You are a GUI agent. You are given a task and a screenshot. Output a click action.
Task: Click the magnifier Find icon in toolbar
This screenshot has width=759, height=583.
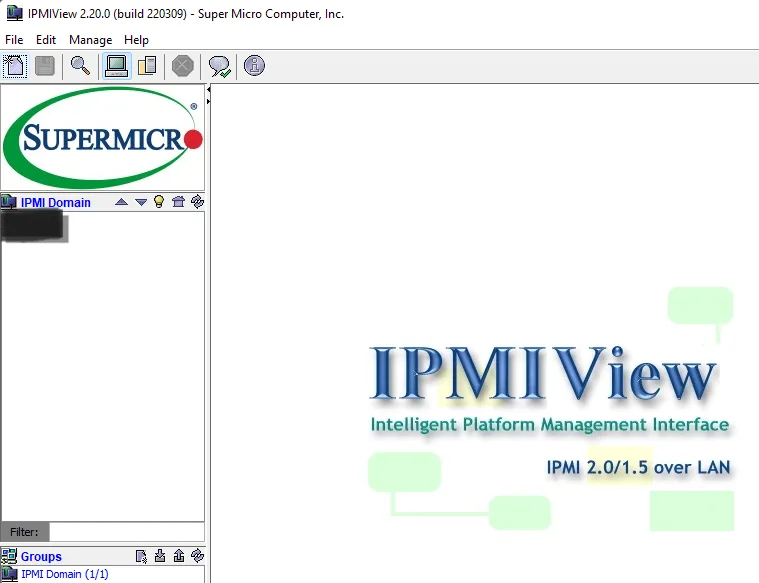tap(80, 66)
